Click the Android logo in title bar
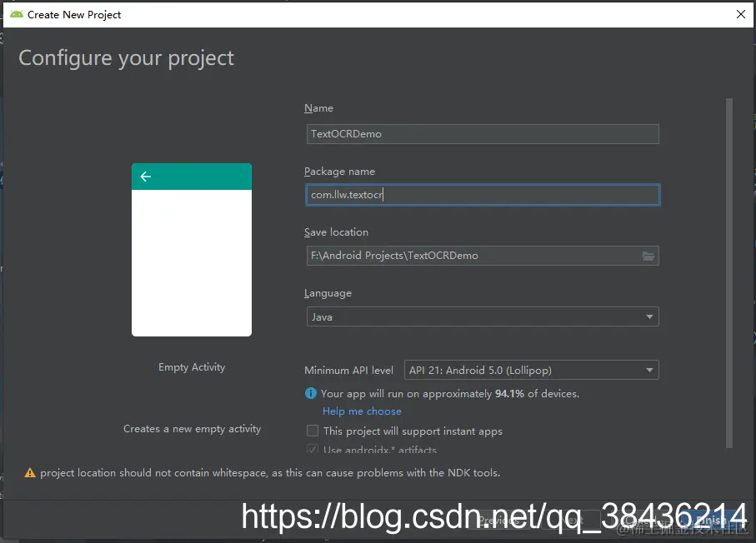 tap(17, 14)
